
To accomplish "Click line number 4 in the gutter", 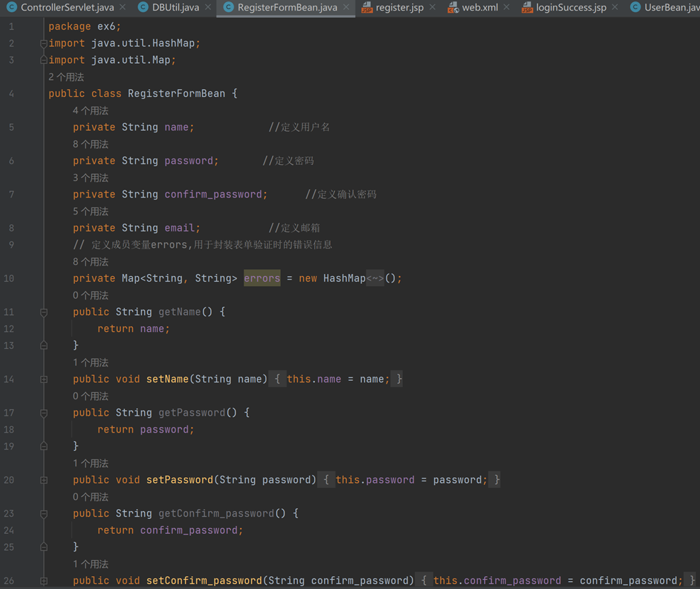I will point(11,93).
